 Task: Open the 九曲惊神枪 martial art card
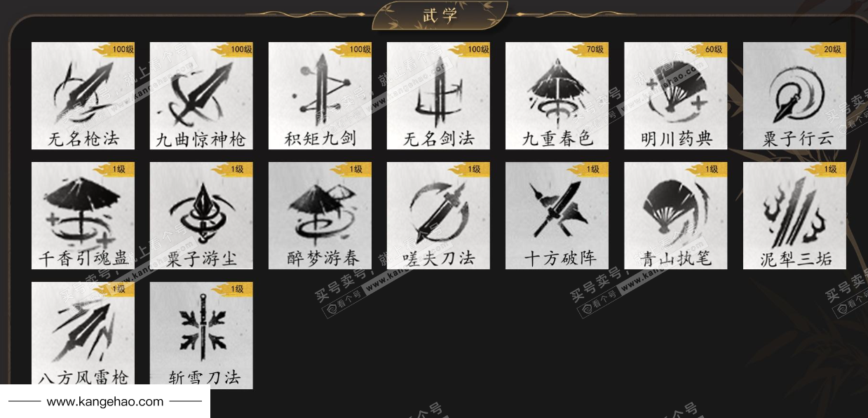tap(201, 96)
